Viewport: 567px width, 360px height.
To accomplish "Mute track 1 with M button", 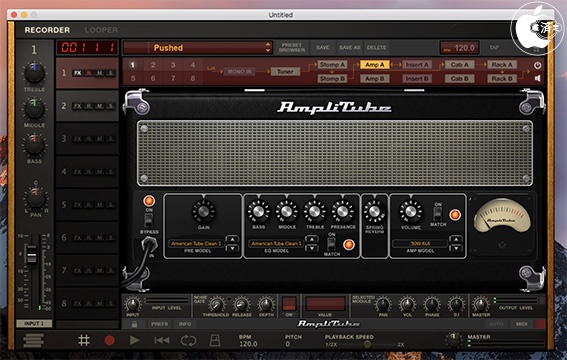I will coord(99,73).
